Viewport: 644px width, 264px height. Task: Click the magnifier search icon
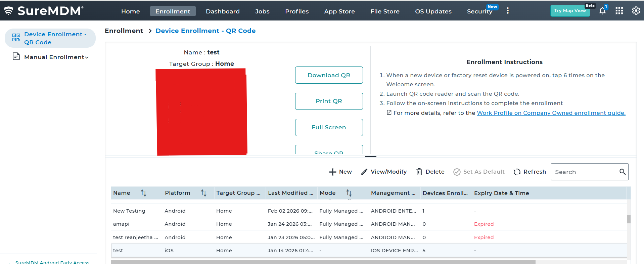pyautogui.click(x=623, y=172)
